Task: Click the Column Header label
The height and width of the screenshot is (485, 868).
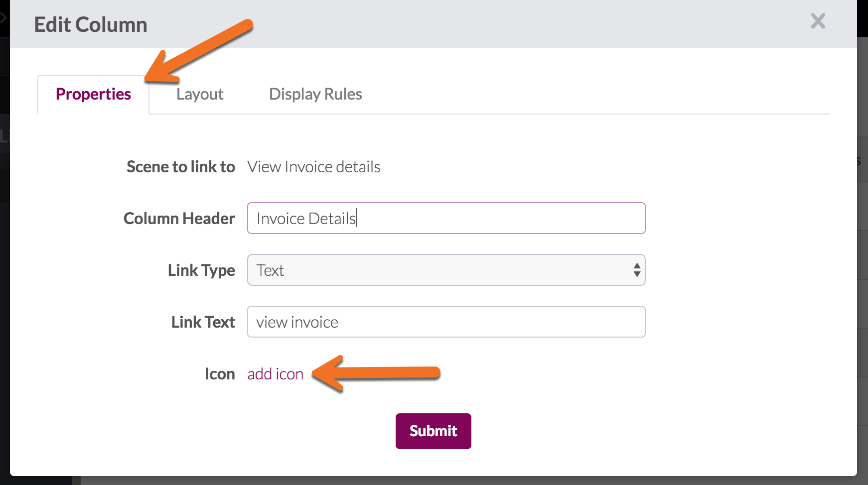Action: pos(179,219)
